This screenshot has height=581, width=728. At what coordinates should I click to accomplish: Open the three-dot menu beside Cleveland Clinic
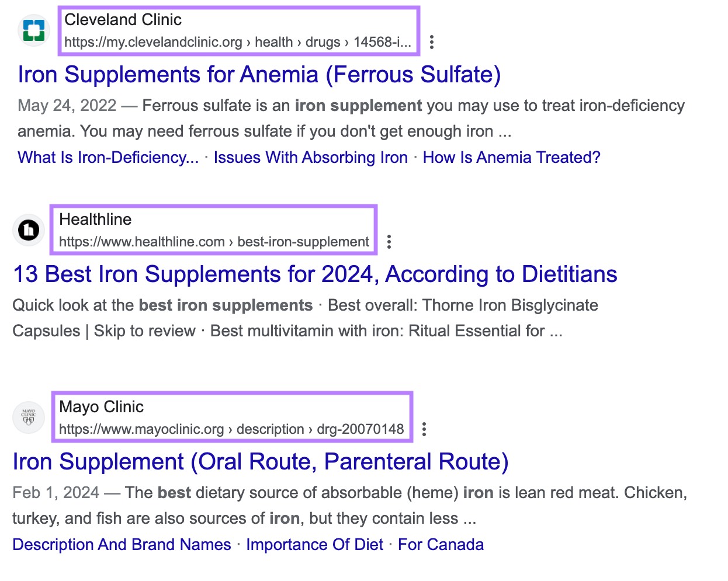[432, 42]
